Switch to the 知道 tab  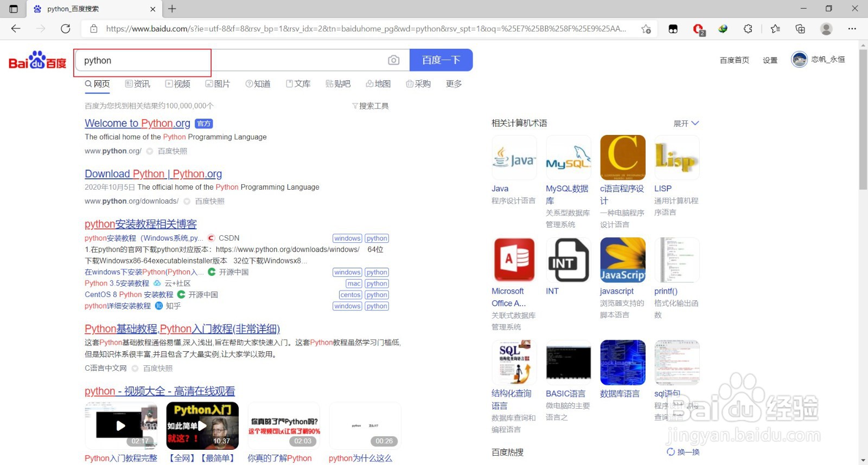click(x=258, y=84)
